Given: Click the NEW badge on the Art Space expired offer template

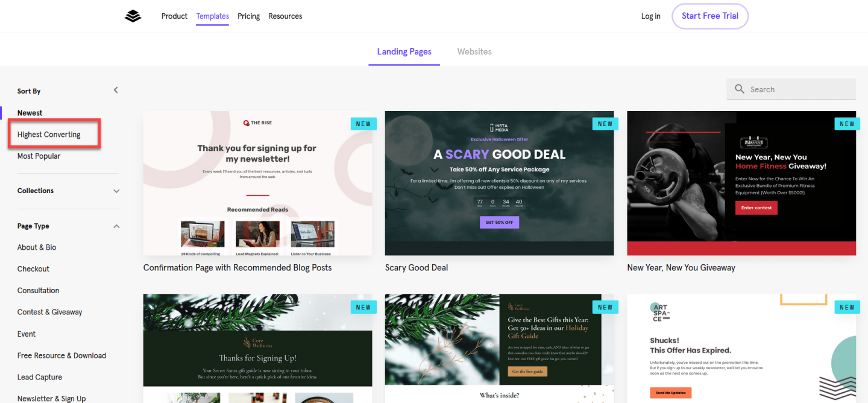Looking at the screenshot, I should [847, 307].
